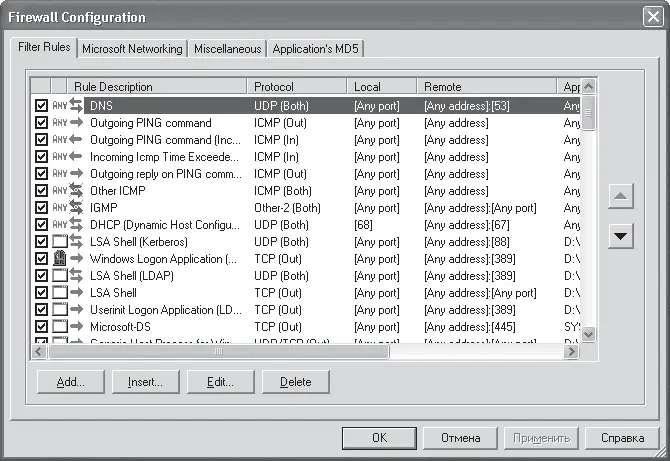Click the incoming arrow icon for Incoming Icmp Time Exceeded
Screen dimensions: 670x461
click(76, 156)
